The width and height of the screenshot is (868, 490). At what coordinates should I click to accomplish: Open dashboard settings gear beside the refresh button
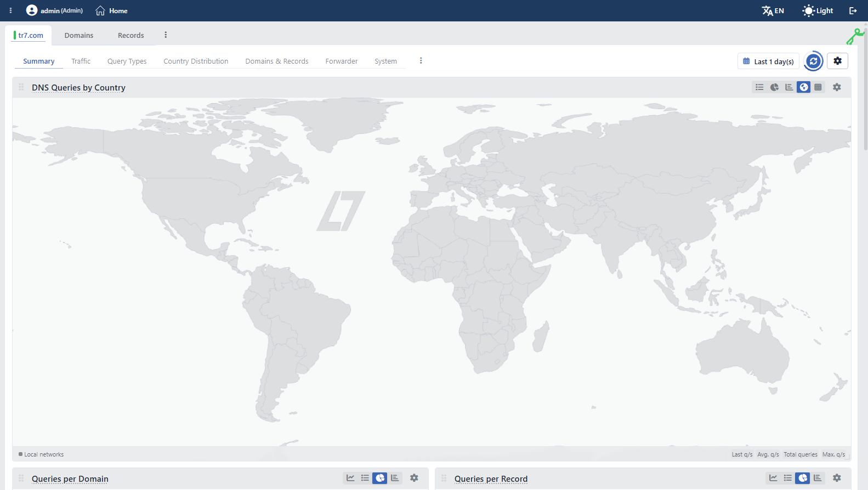(x=837, y=61)
